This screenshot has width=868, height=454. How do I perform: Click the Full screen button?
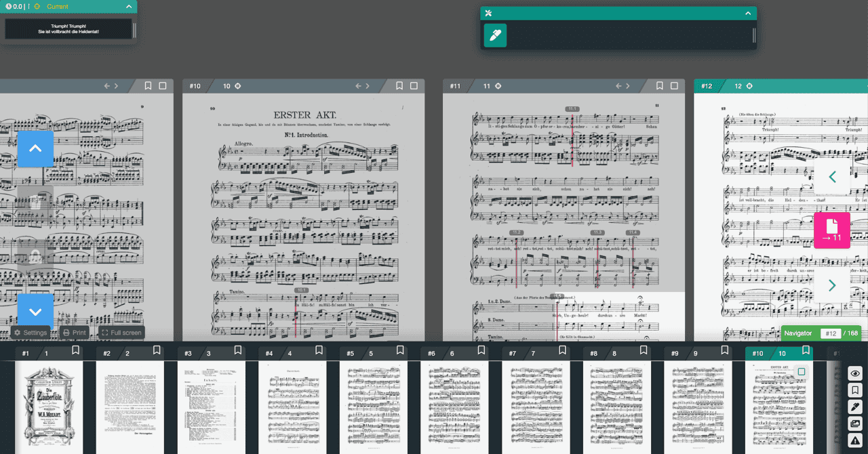pyautogui.click(x=121, y=332)
